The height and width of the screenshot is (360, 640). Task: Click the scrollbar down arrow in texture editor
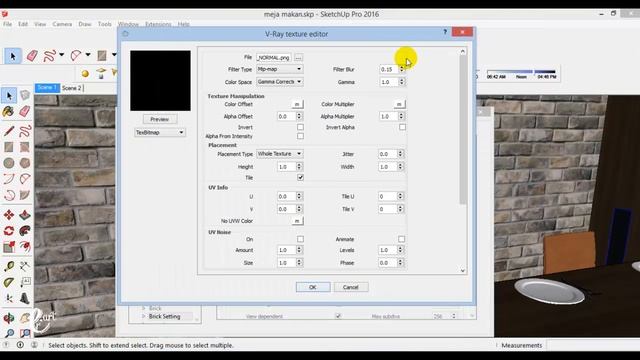pyautogui.click(x=462, y=270)
